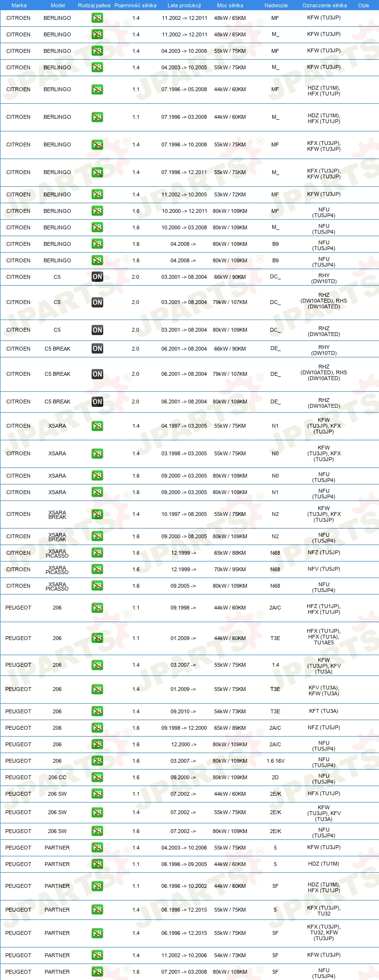Click petrol PB icon for Partner 06.1996 -> 09.2005 row
The width and height of the screenshot is (379, 980).
(x=97, y=864)
